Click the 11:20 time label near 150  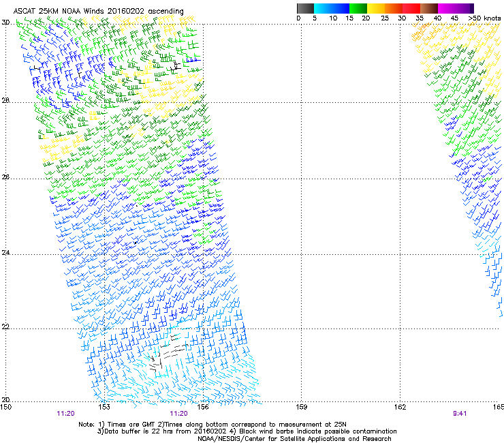click(x=65, y=414)
